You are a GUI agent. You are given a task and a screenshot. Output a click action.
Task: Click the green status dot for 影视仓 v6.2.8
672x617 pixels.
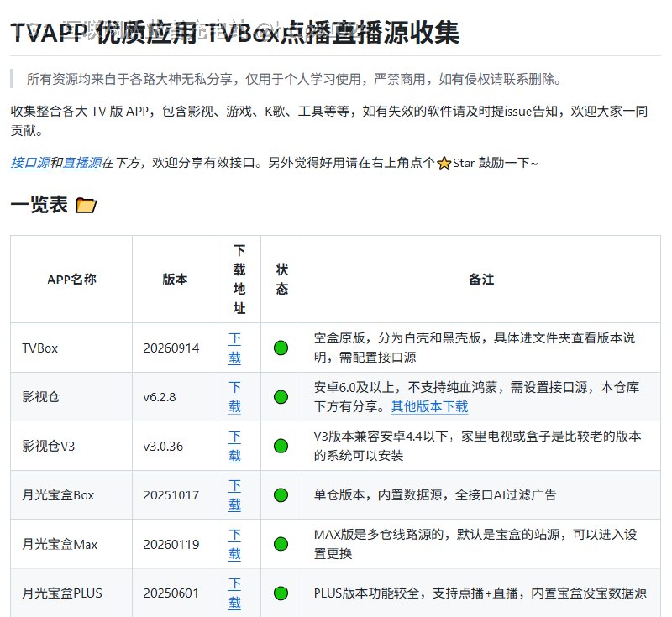pyautogui.click(x=281, y=397)
